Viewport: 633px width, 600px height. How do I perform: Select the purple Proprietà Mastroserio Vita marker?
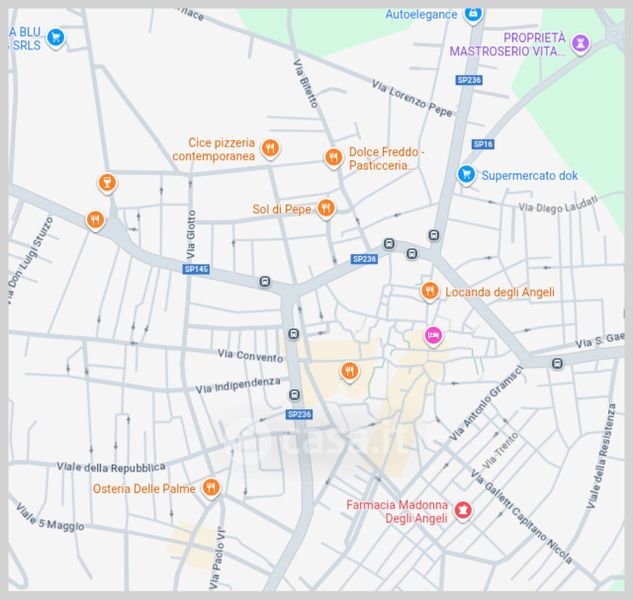click(581, 43)
